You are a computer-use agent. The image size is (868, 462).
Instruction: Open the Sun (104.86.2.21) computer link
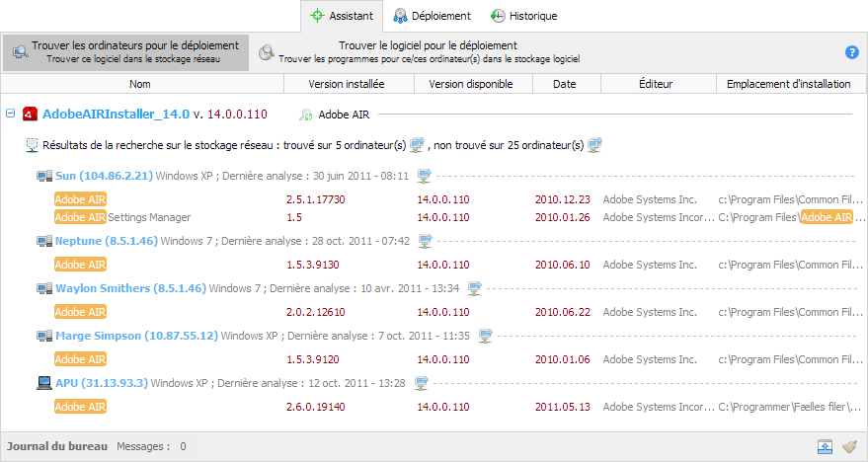click(104, 177)
